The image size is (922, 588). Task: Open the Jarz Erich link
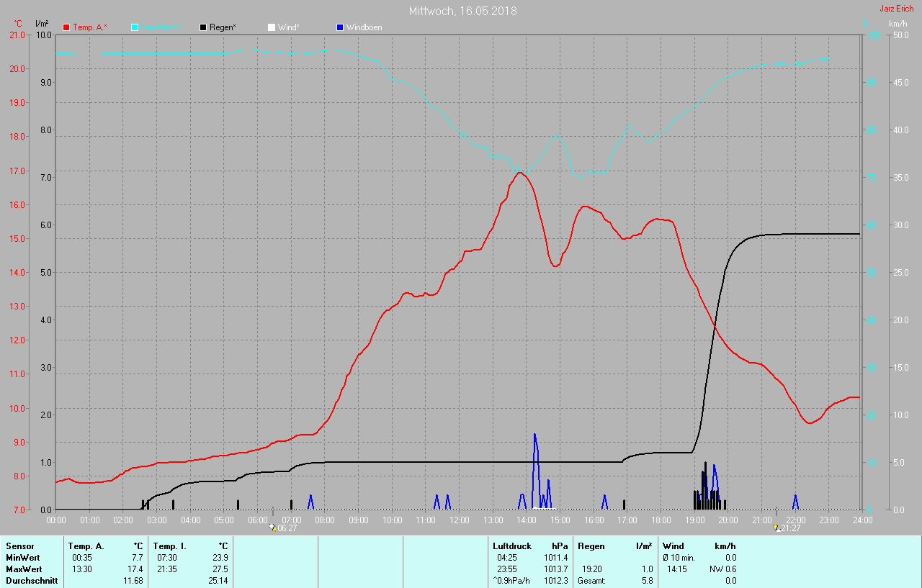pos(896,9)
